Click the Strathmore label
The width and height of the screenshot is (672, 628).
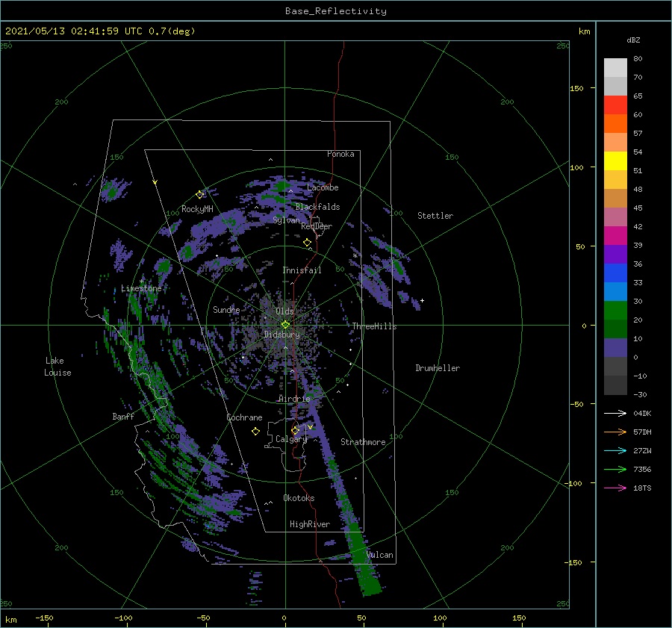(363, 442)
